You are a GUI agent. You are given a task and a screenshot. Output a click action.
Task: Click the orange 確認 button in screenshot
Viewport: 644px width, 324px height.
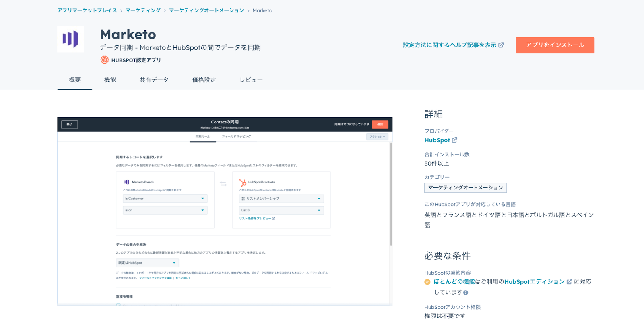tap(380, 125)
